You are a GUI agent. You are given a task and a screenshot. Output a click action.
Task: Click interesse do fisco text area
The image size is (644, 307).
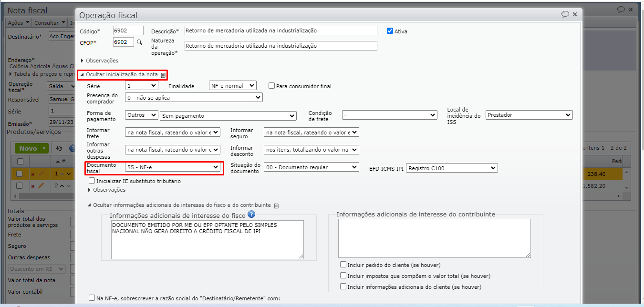tap(207, 239)
